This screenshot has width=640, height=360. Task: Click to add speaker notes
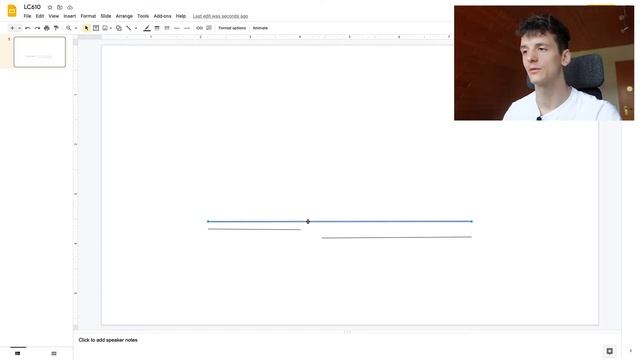tap(108, 340)
